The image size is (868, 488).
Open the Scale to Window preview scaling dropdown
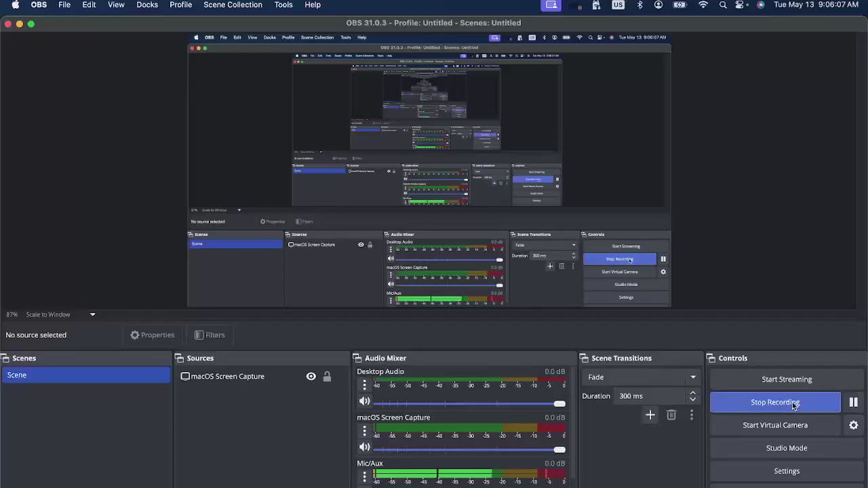[60, 314]
